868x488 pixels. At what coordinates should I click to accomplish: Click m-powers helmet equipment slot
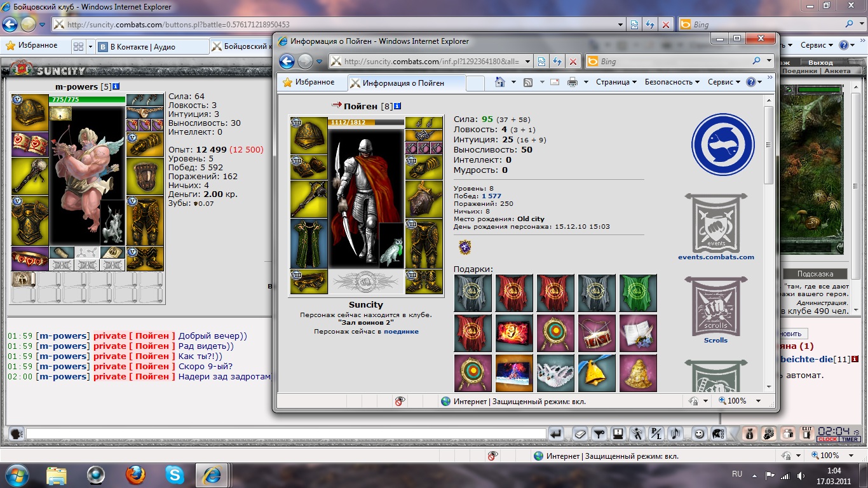30,112
